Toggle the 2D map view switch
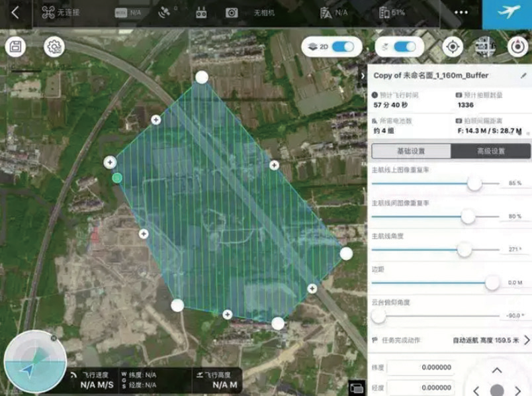Screen dimensions: 532x396 tap(343, 46)
